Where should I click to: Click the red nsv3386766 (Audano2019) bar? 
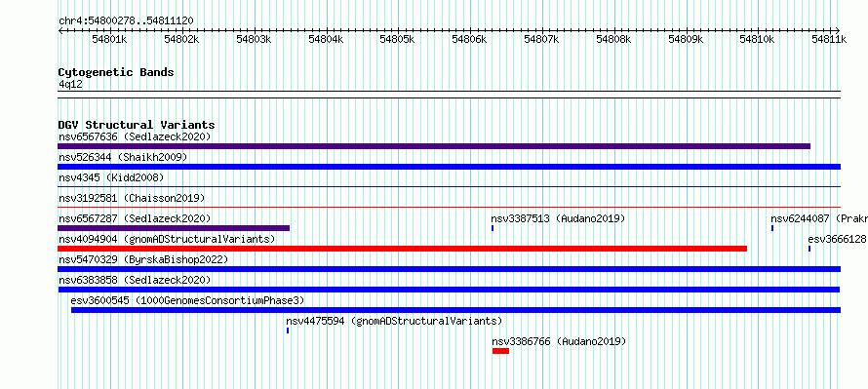click(500, 351)
